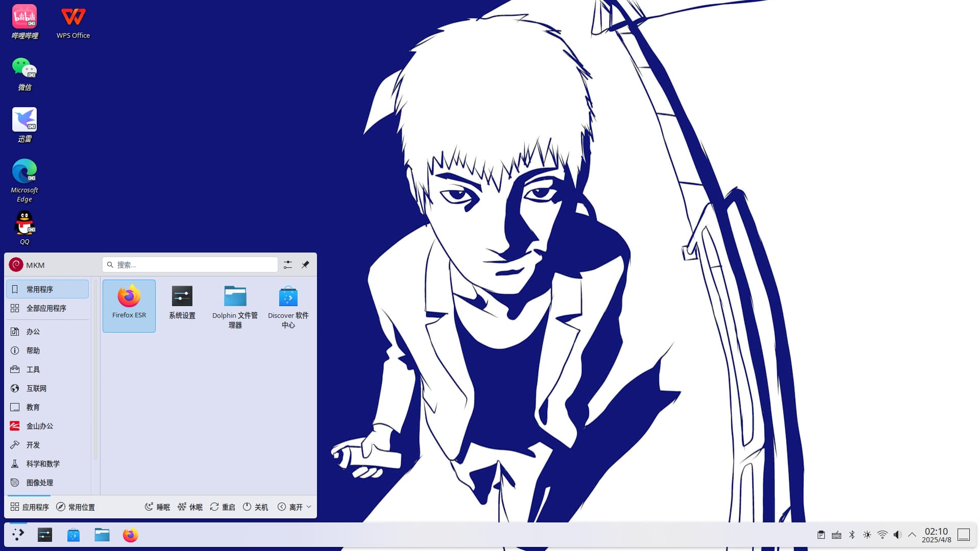This screenshot has width=980, height=551.
Task: Select 常用程序 category
Action: click(47, 289)
